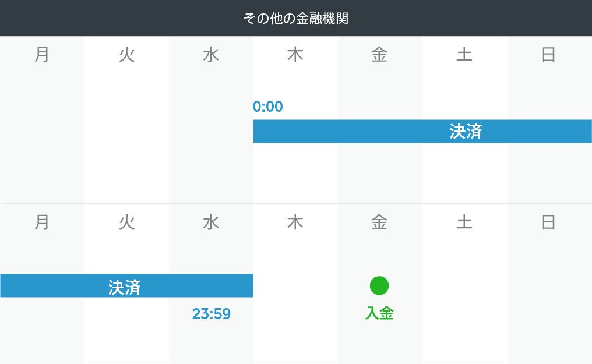The height and width of the screenshot is (364, 592).
Task: Select 木 in the second week row
Action: click(x=295, y=222)
